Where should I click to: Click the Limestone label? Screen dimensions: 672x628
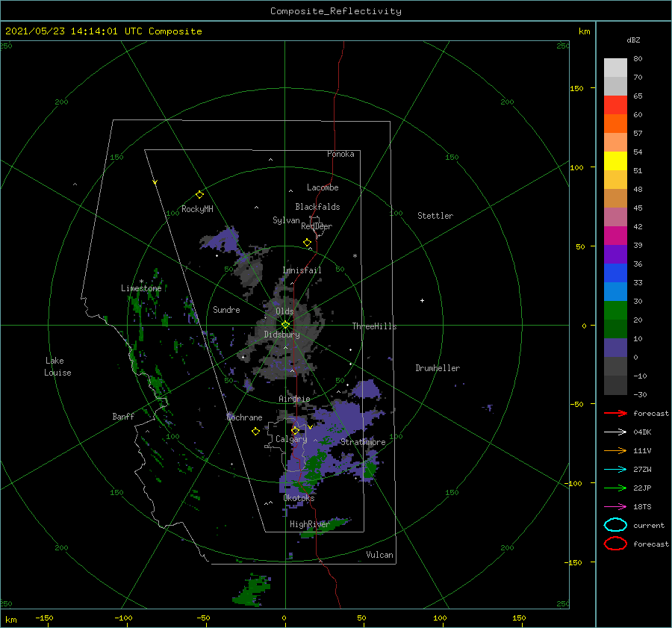tap(141, 288)
